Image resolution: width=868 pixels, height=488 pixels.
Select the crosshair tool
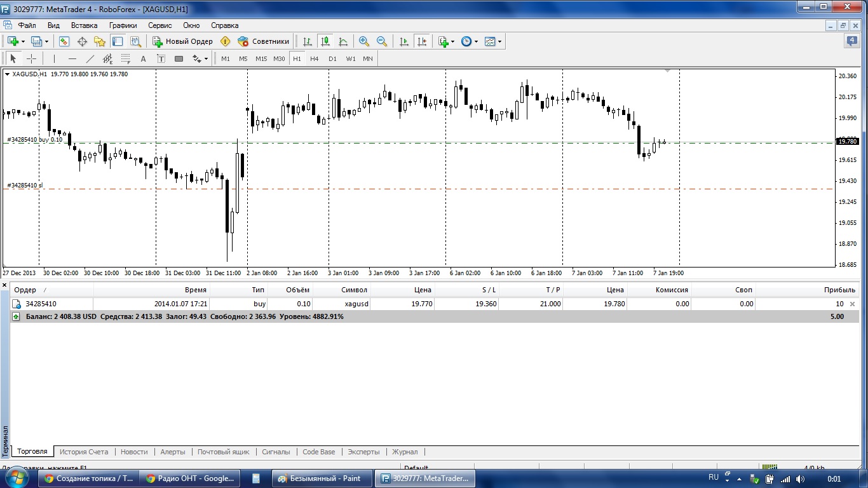click(31, 58)
